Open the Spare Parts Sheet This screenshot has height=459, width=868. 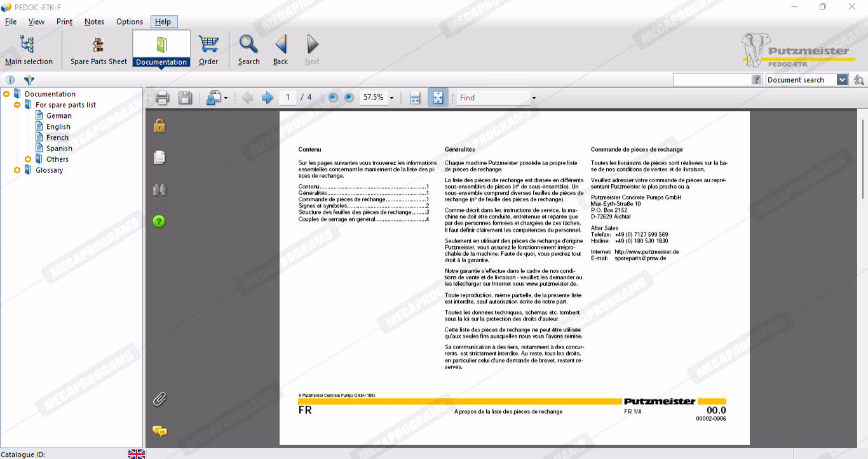tap(98, 50)
